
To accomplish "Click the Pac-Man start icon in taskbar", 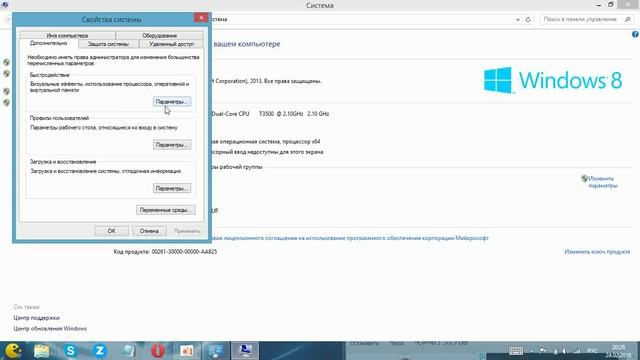I will click(13, 351).
